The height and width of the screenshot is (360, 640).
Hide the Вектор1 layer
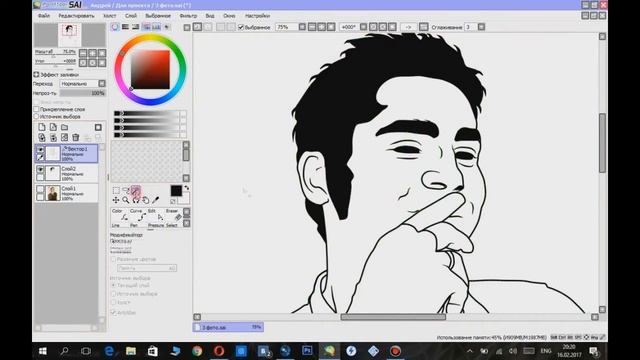(x=40, y=149)
